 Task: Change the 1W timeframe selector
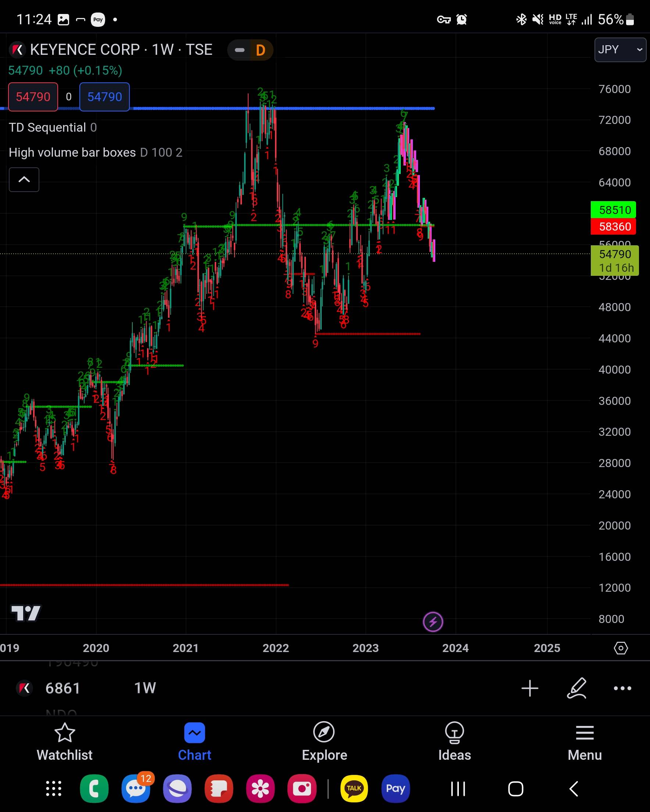point(145,688)
